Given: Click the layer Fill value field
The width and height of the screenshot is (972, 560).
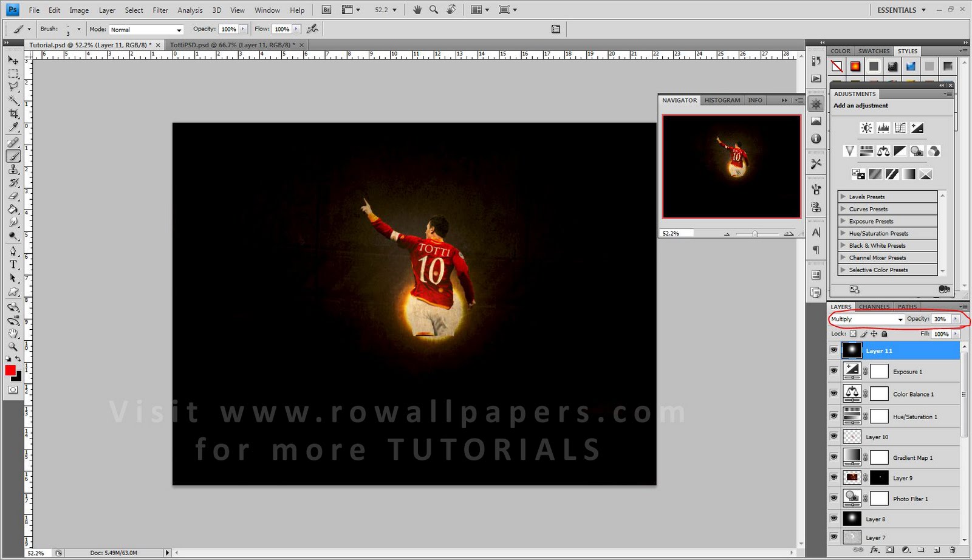Looking at the screenshot, I should tap(942, 334).
